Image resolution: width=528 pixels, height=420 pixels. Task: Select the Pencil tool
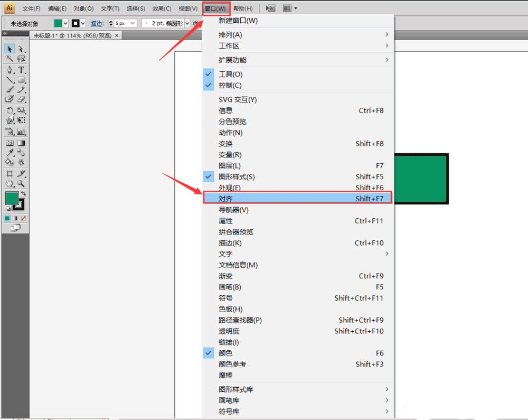[21, 90]
